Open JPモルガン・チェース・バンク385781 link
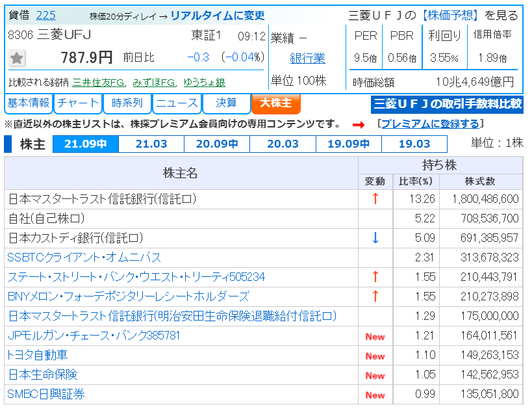This screenshot has width=532, height=409. click(94, 336)
